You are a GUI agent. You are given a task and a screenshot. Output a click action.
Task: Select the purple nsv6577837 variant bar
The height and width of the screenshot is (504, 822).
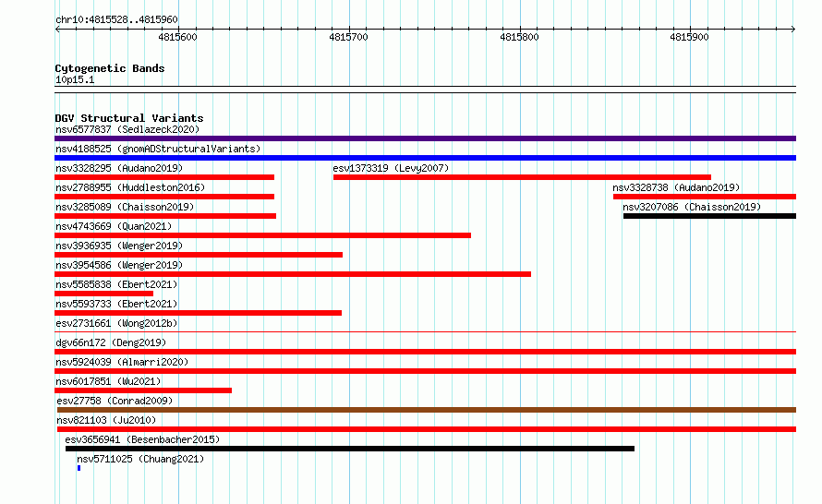tap(425, 138)
